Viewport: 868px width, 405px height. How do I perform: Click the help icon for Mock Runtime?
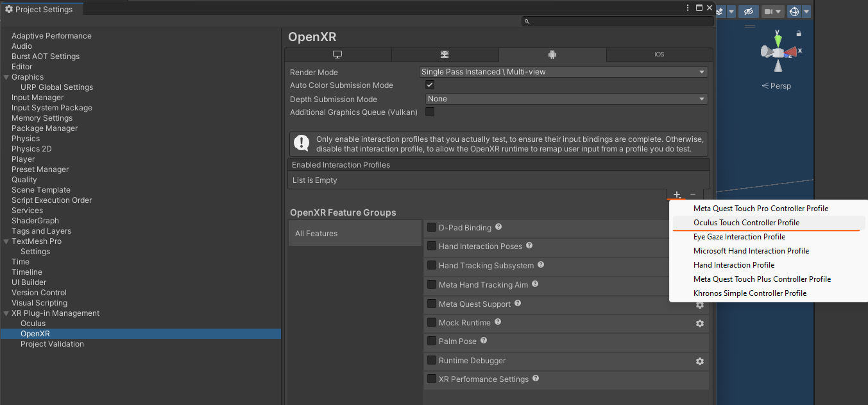point(498,322)
